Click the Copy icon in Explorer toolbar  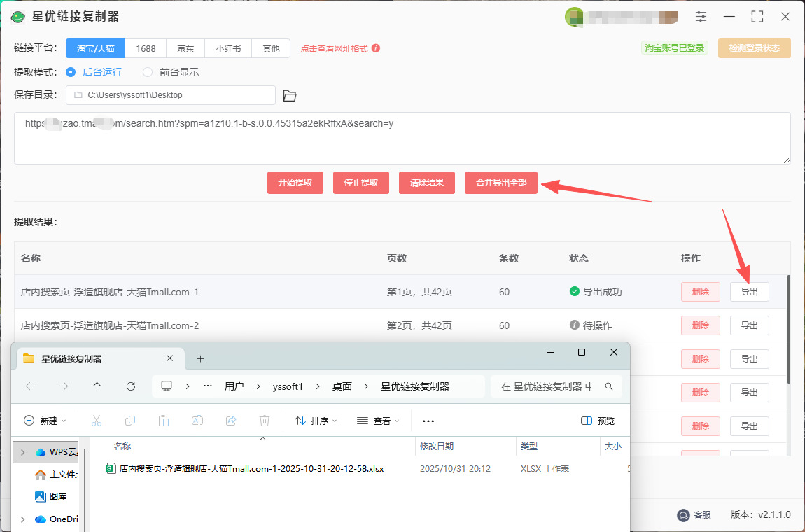point(130,421)
